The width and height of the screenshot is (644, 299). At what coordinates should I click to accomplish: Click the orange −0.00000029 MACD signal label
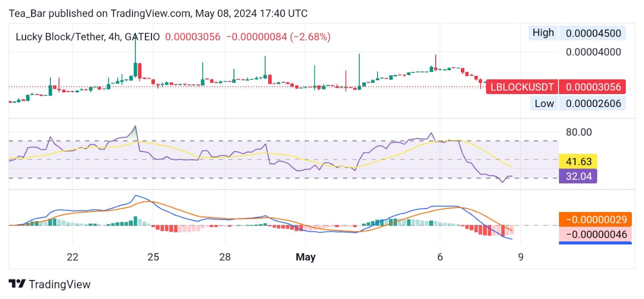(x=595, y=220)
